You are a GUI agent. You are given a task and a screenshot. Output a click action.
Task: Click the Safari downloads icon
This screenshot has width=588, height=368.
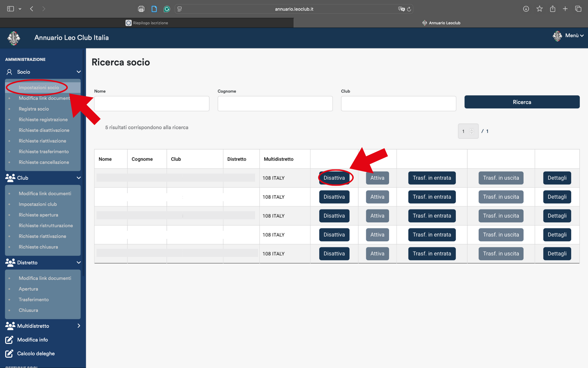[x=526, y=9]
